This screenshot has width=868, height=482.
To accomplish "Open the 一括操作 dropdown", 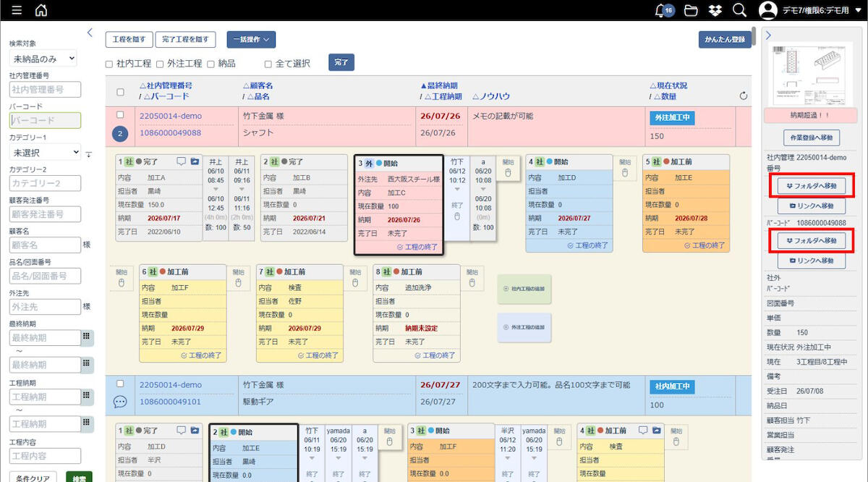I will tap(251, 40).
